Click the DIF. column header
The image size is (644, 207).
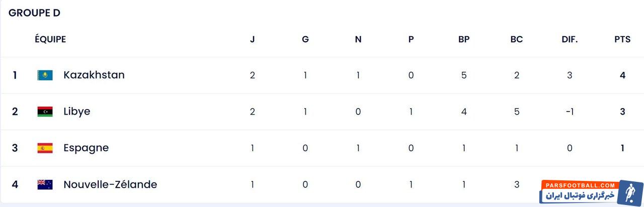point(570,39)
